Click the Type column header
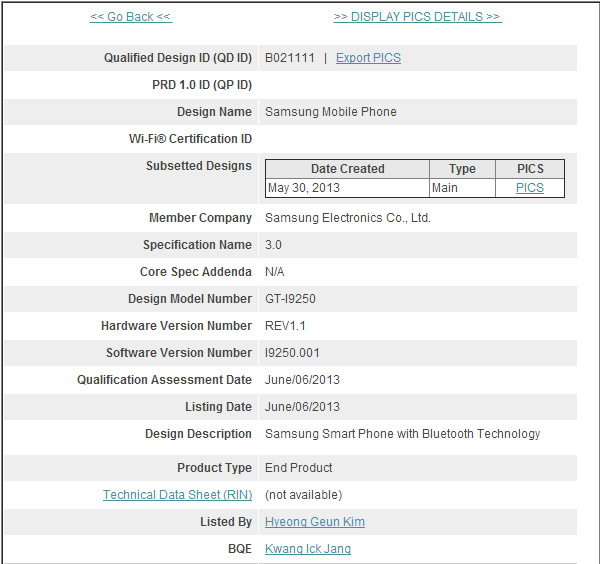 462,169
